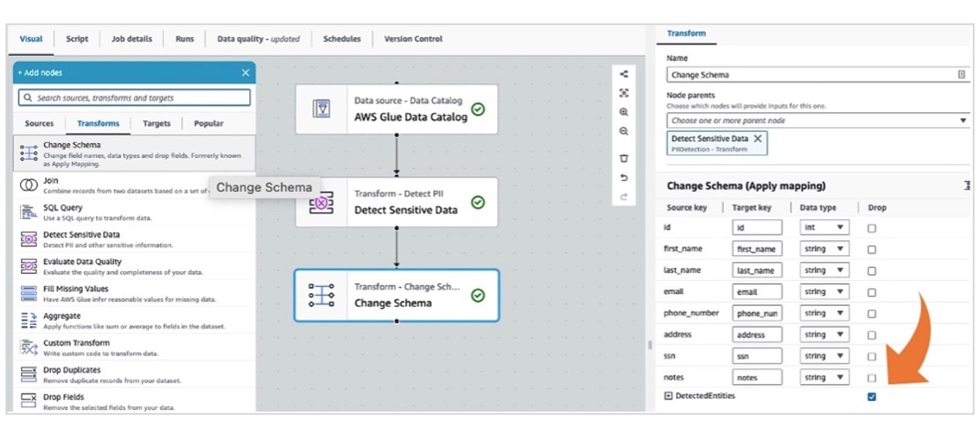Remove the Detect Sensitive Data parent tag
Viewport: 980px width, 435px height.
758,139
